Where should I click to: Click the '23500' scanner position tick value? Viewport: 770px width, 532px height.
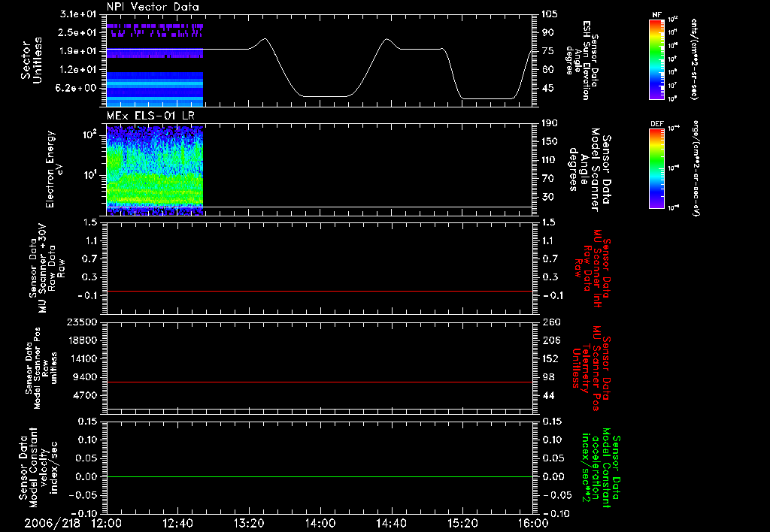[x=82, y=322]
